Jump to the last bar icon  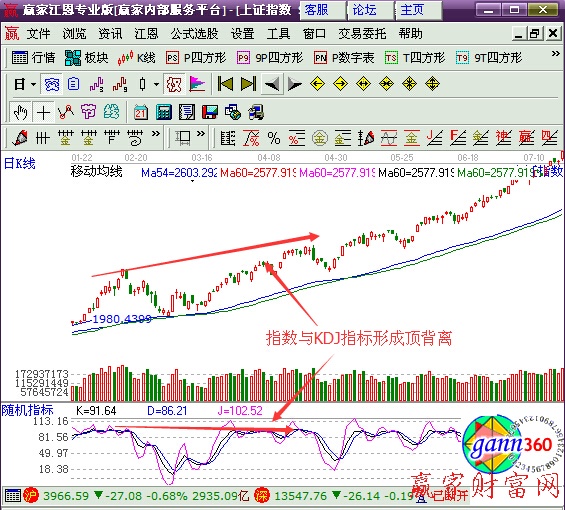click(x=248, y=84)
